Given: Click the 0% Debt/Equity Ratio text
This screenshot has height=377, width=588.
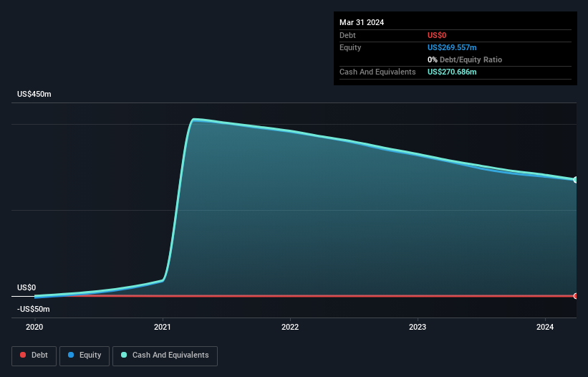Looking at the screenshot, I should 465,59.
